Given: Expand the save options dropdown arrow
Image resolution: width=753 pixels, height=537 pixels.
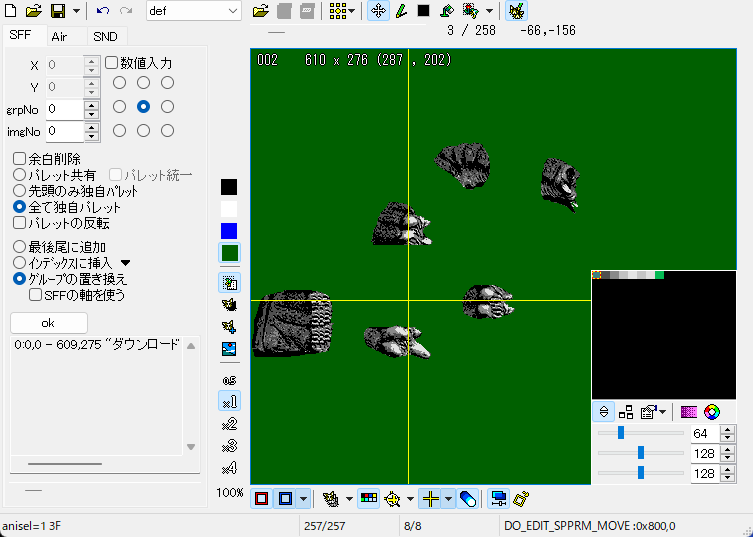Looking at the screenshot, I should (x=76, y=11).
